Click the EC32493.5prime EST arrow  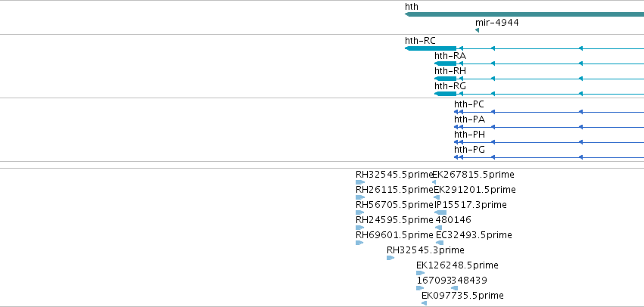(x=440, y=243)
